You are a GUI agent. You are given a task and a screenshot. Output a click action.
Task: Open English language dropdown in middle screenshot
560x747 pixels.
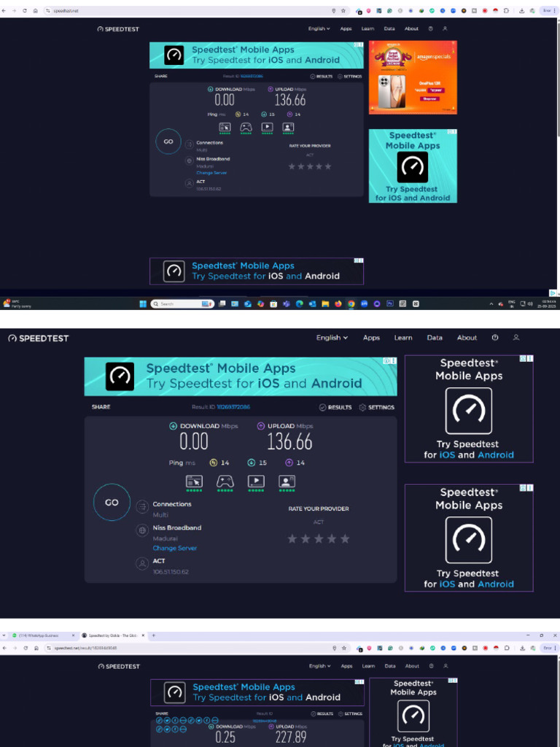click(x=332, y=338)
